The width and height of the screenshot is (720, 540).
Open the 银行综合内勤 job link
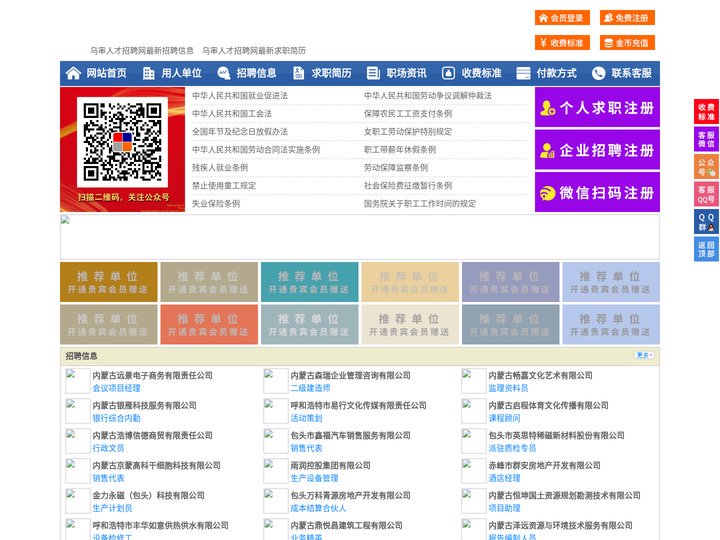[x=117, y=418]
